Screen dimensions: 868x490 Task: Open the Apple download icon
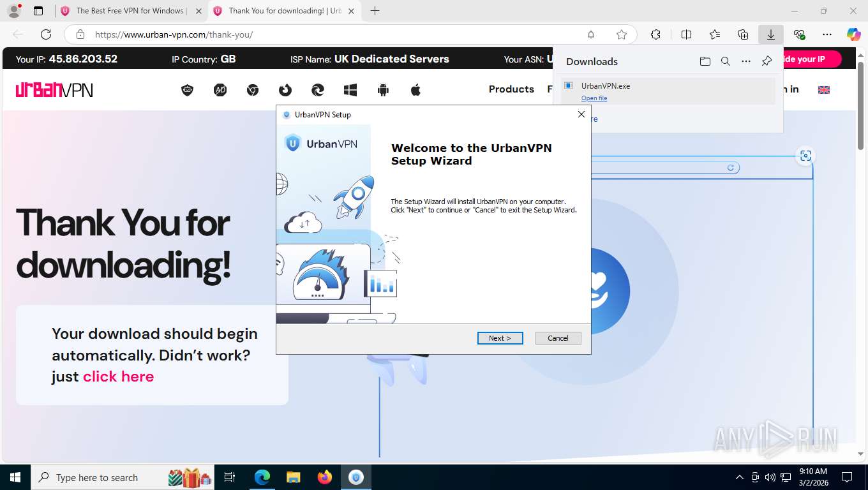pyautogui.click(x=415, y=90)
